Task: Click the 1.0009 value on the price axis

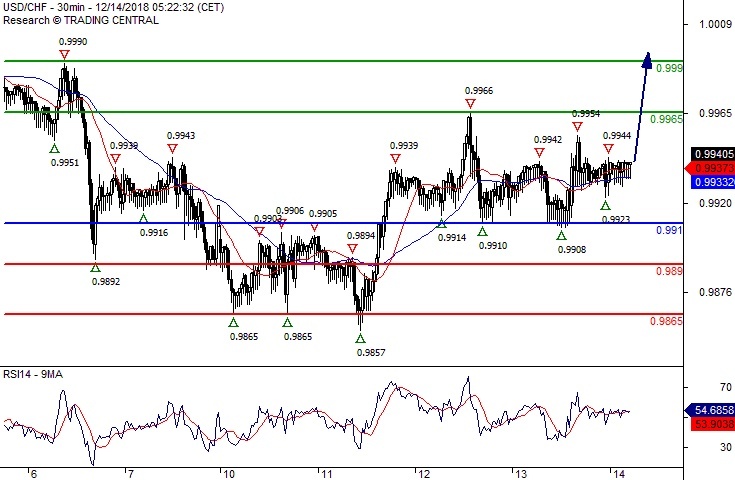Action: click(x=715, y=24)
